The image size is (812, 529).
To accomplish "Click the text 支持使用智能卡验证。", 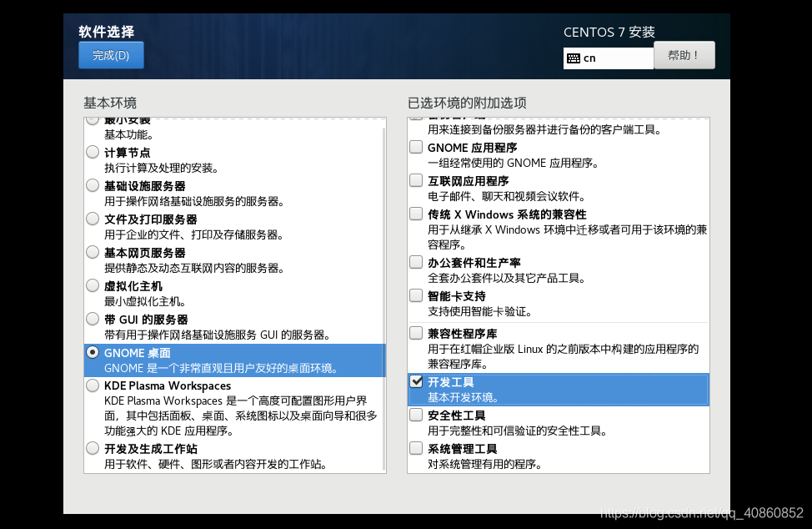I will click(480, 311).
